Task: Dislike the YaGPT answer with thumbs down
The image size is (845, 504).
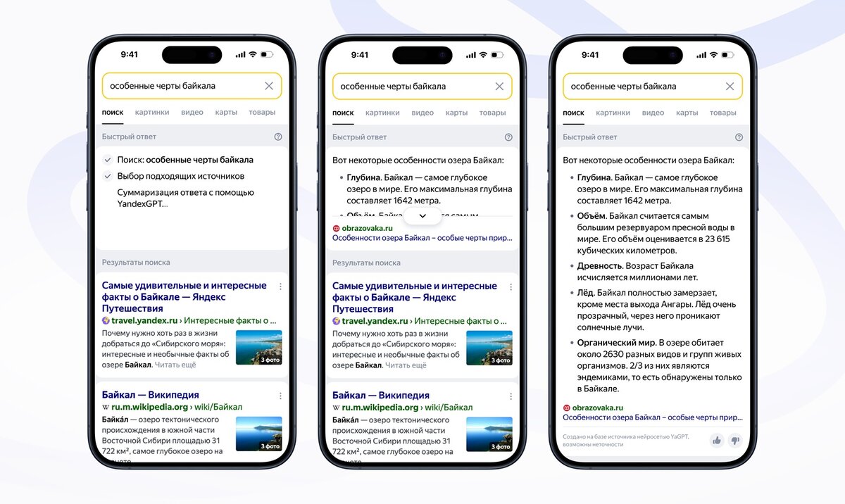Action: click(x=735, y=441)
